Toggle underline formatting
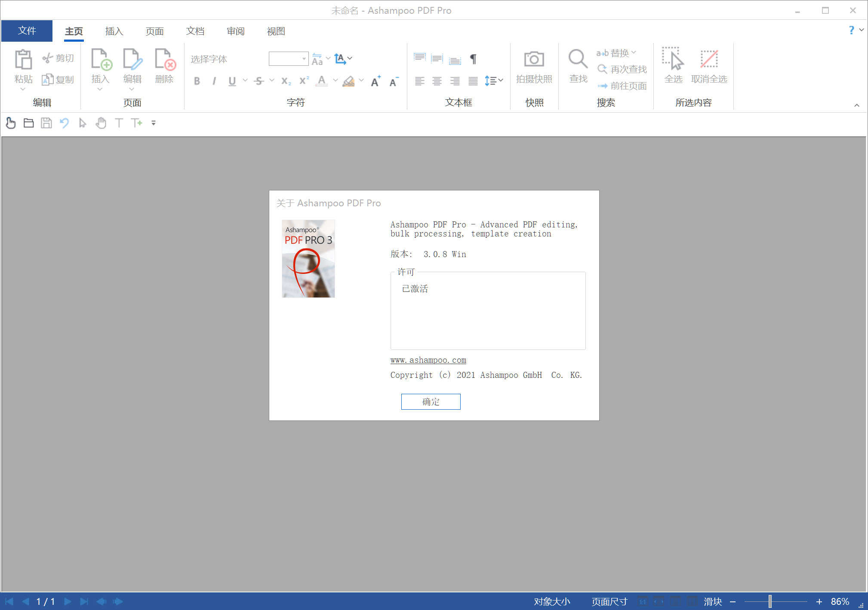 (x=232, y=81)
